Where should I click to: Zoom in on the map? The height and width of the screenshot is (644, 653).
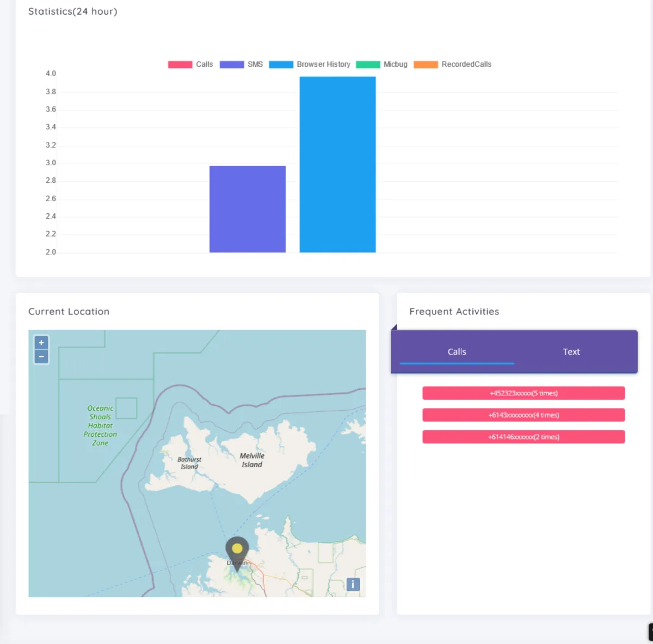41,343
